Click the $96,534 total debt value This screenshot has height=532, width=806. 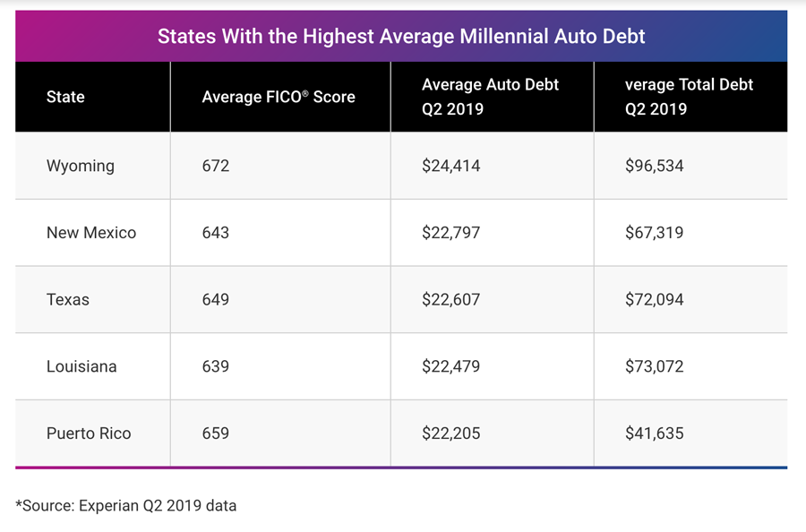point(655,166)
